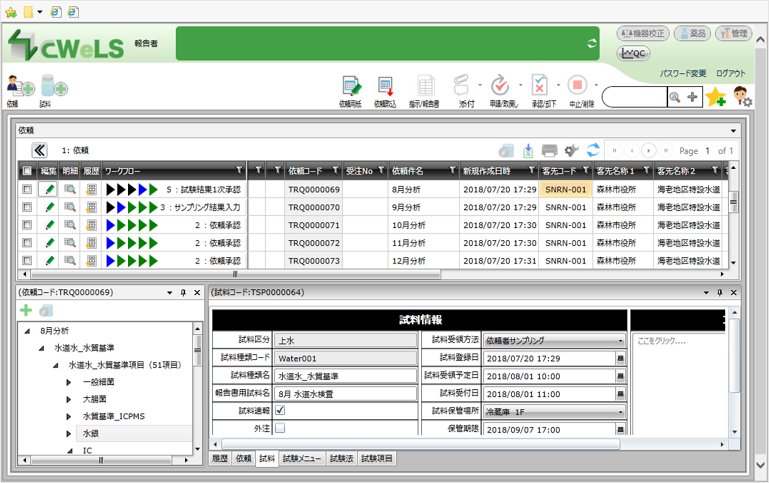This screenshot has width=769, height=483.
Task: Click the grid horizontal scrollbar thumb
Action: [x=235, y=274]
